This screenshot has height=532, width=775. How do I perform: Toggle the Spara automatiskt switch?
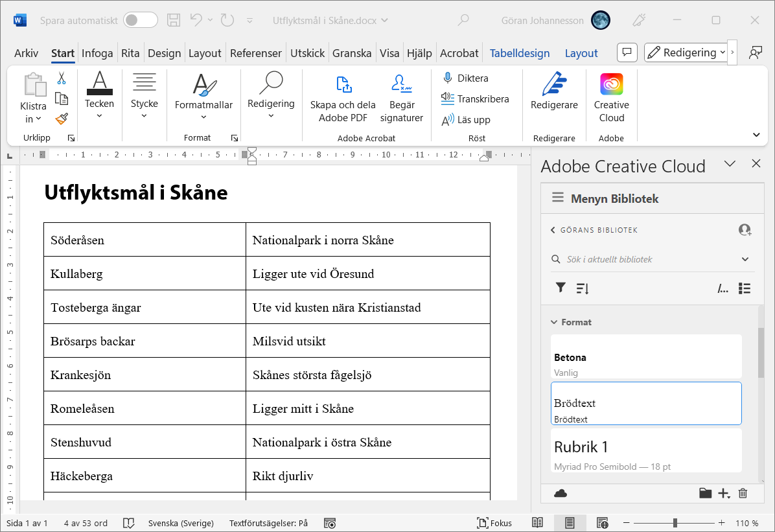click(x=141, y=20)
